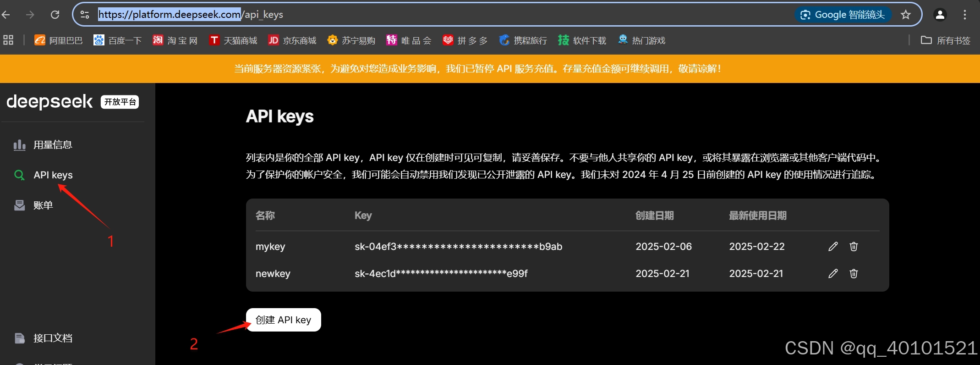Screen dimensions: 980x365
Task: Open the browser profile avatar
Action: [x=940, y=15]
